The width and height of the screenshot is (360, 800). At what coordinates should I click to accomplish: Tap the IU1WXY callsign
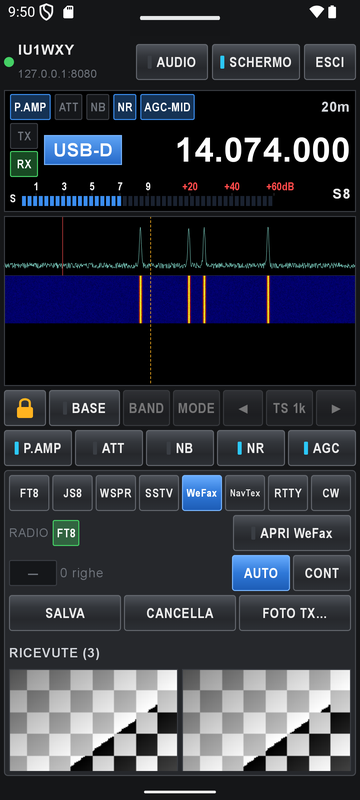[46, 50]
